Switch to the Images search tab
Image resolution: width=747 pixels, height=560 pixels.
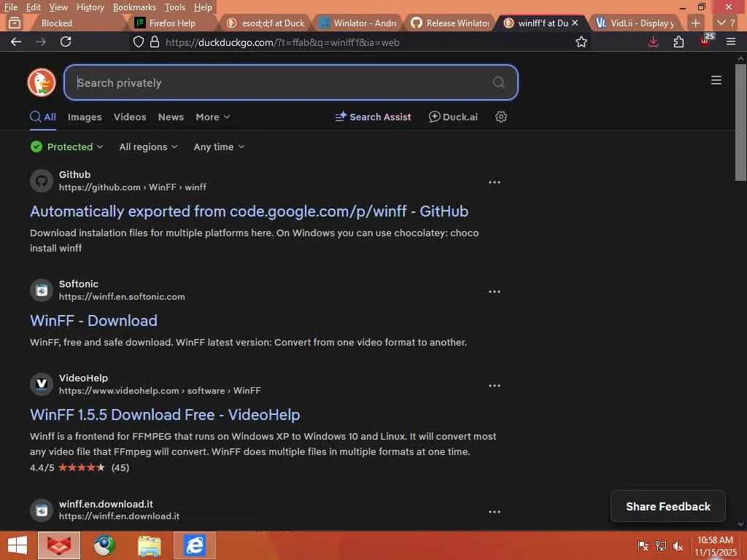[x=85, y=117]
